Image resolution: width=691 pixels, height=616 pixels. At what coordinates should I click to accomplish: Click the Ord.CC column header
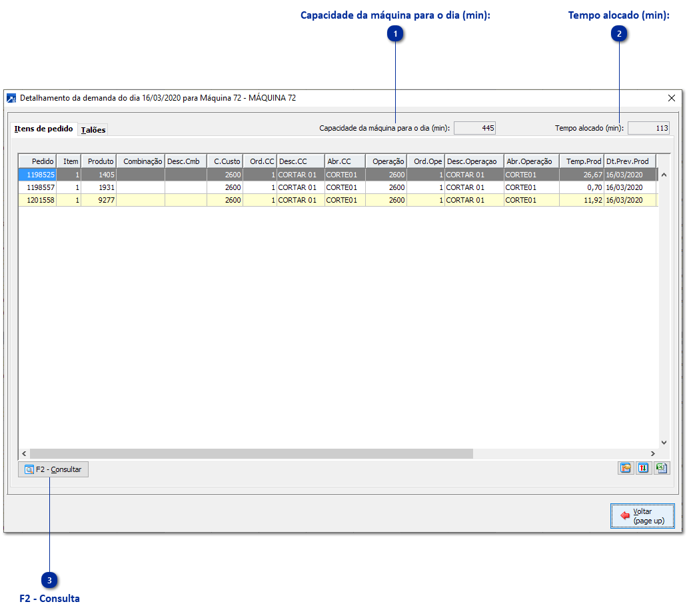coord(260,161)
